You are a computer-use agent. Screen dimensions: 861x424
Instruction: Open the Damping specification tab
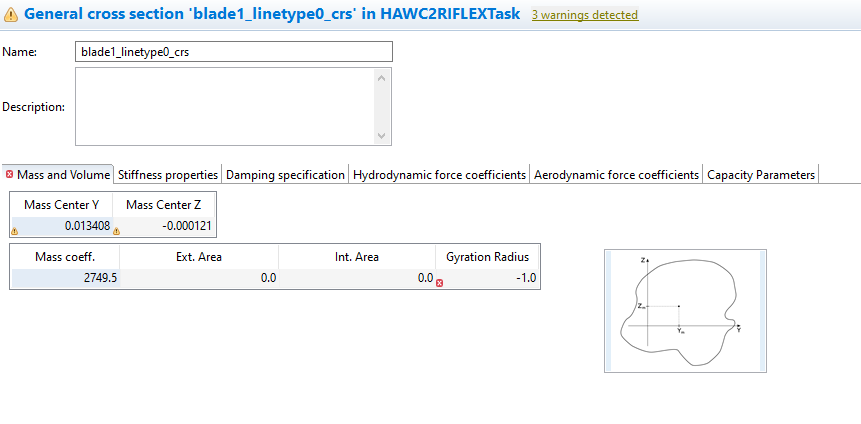285,174
